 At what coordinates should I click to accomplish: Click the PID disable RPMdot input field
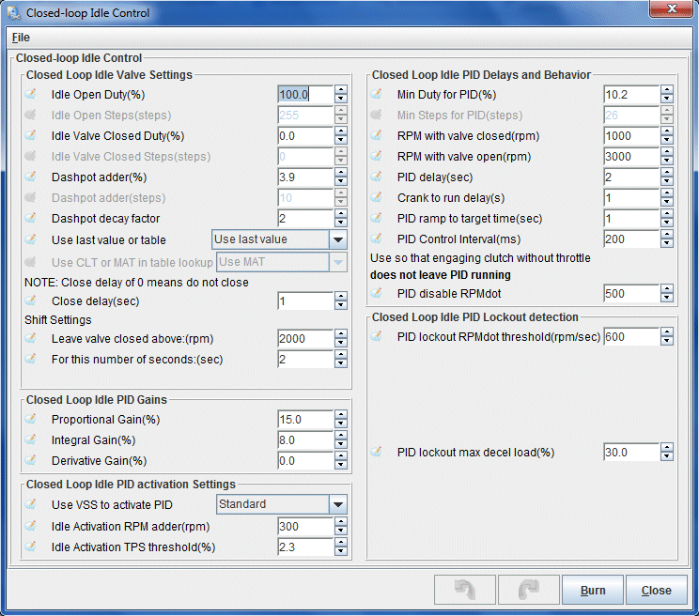[x=631, y=294]
